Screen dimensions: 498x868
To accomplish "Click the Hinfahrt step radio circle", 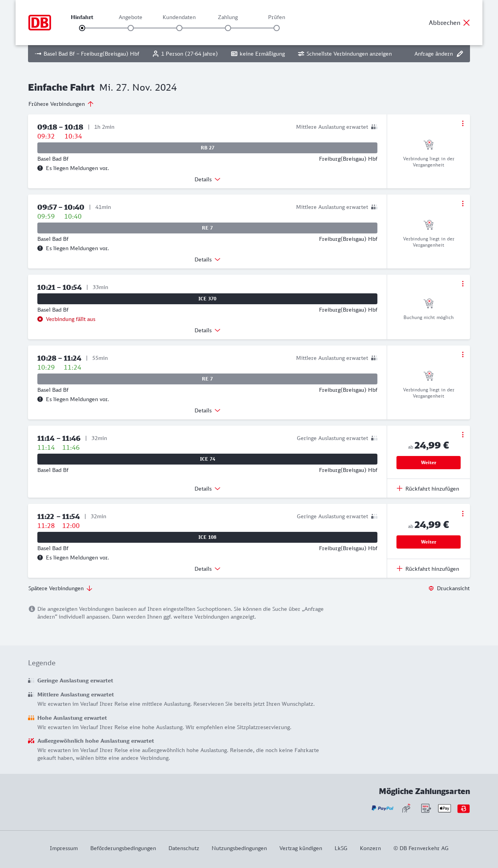I will pos(82,28).
